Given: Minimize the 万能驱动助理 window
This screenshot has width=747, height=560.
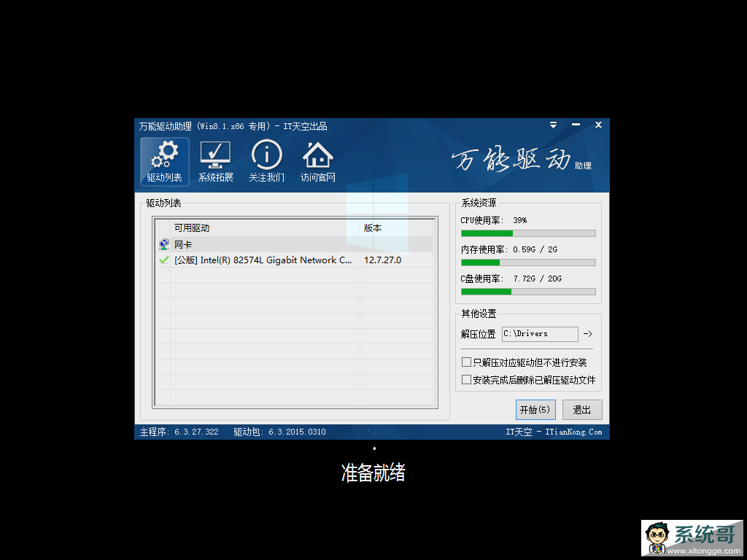Looking at the screenshot, I should point(576,125).
